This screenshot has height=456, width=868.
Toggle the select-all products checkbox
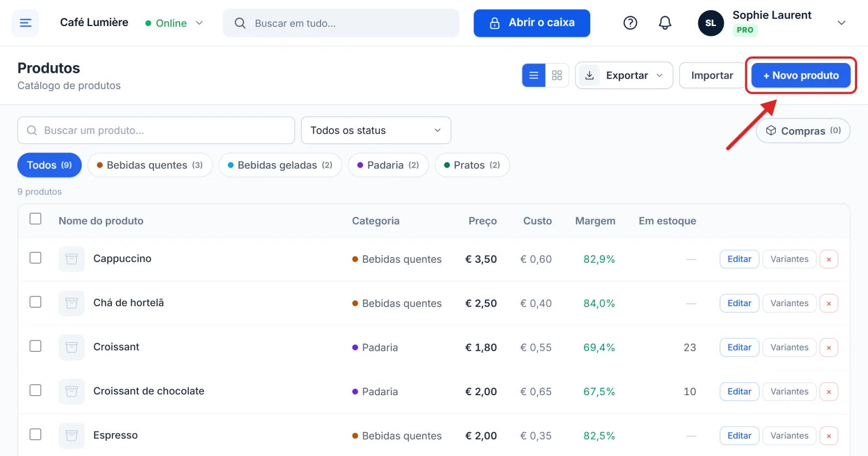(x=35, y=219)
